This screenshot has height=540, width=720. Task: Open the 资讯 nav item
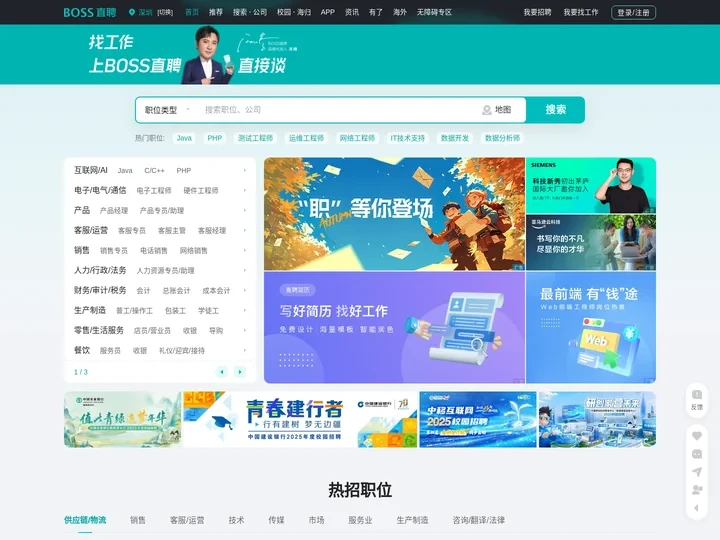click(x=352, y=12)
